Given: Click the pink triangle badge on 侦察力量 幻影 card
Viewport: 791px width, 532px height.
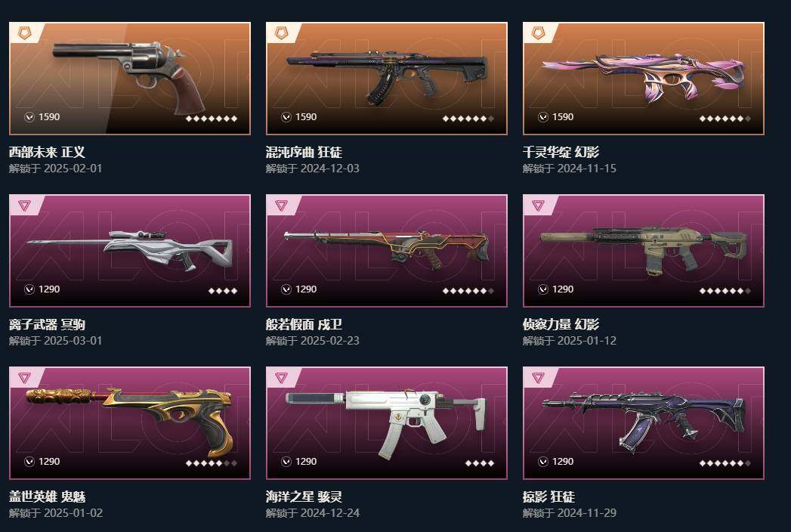Looking at the screenshot, I should pos(538,206).
